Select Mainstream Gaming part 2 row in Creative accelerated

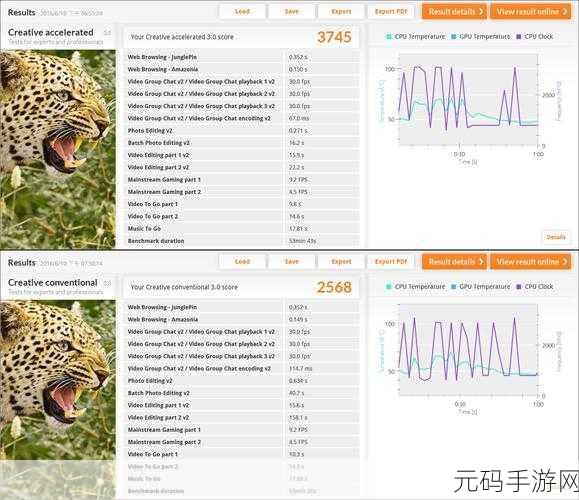242,192
